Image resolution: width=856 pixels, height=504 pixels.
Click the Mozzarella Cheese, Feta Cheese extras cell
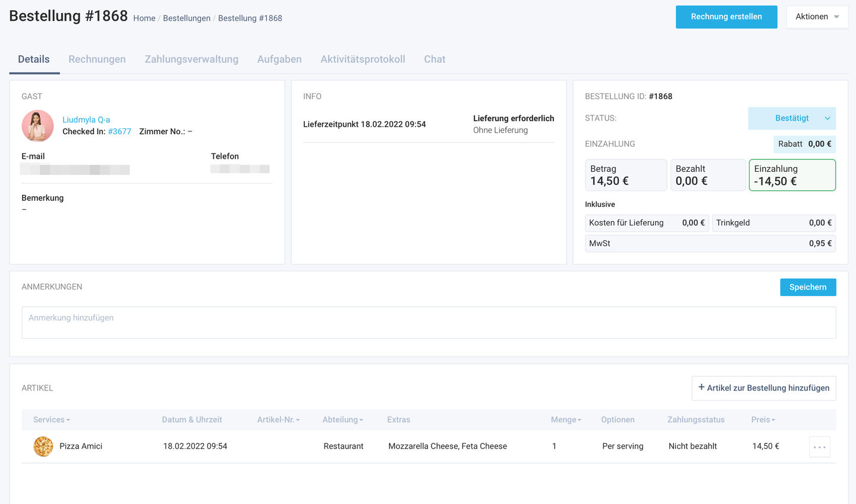pyautogui.click(x=448, y=446)
